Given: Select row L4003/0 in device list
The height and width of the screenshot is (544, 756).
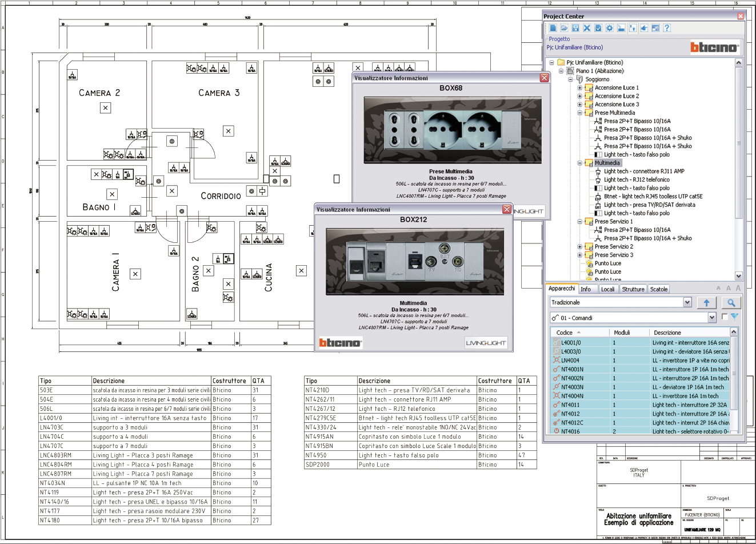Looking at the screenshot, I should 641,351.
